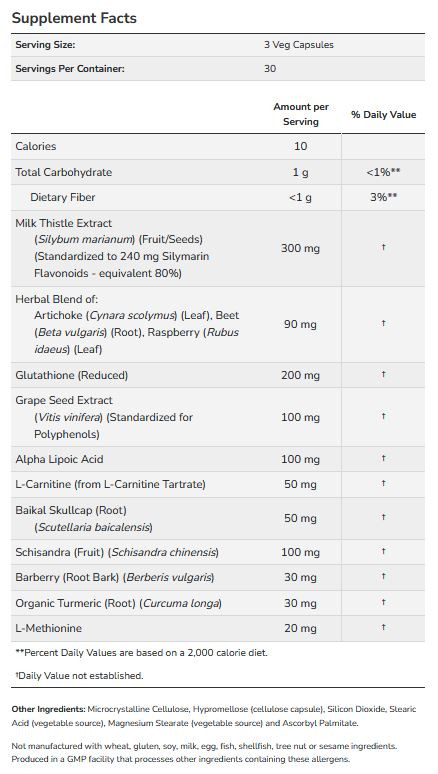Click the Baikal Skullcap (Root) label
Viewport: 438px width, 774px height.
tap(71, 510)
